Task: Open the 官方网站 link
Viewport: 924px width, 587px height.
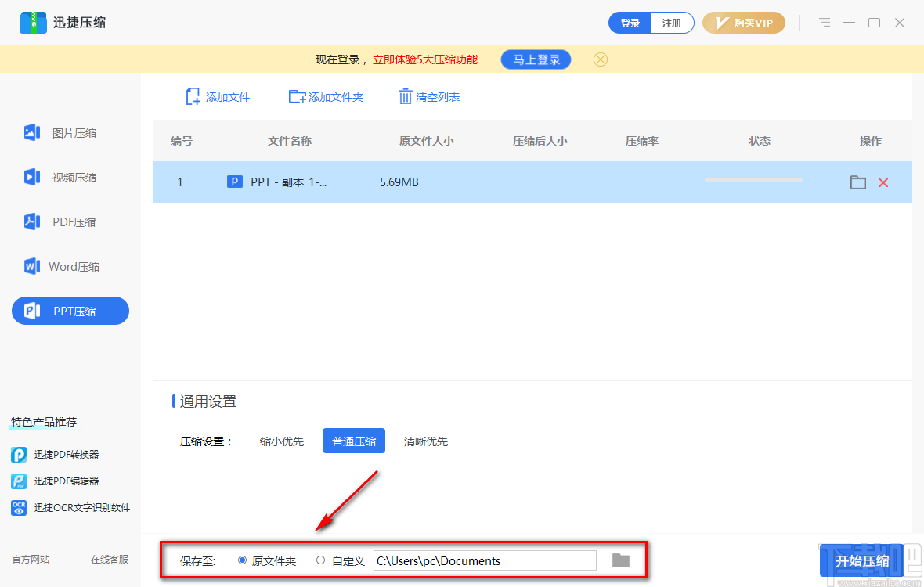Action: (31, 560)
